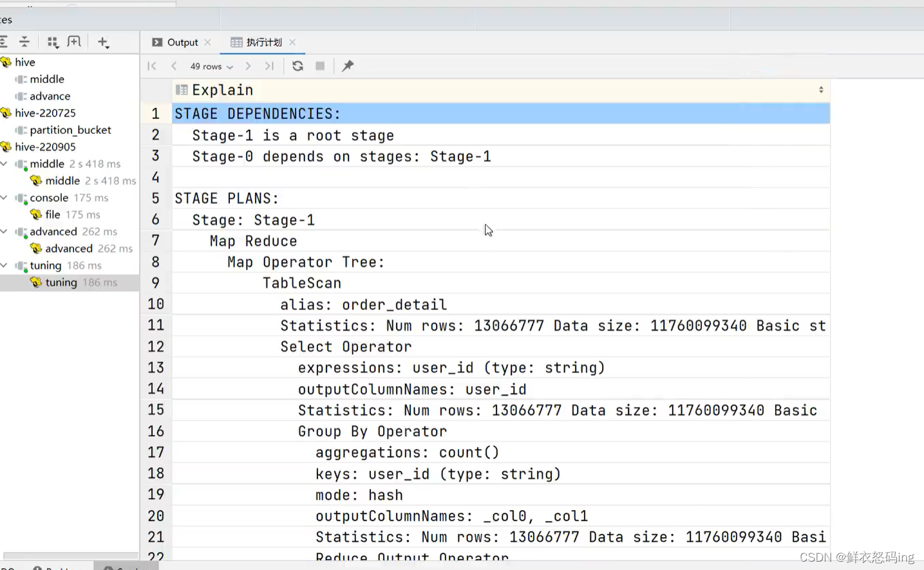
Task: Collapse the middle session tree node
Action: 5,164
